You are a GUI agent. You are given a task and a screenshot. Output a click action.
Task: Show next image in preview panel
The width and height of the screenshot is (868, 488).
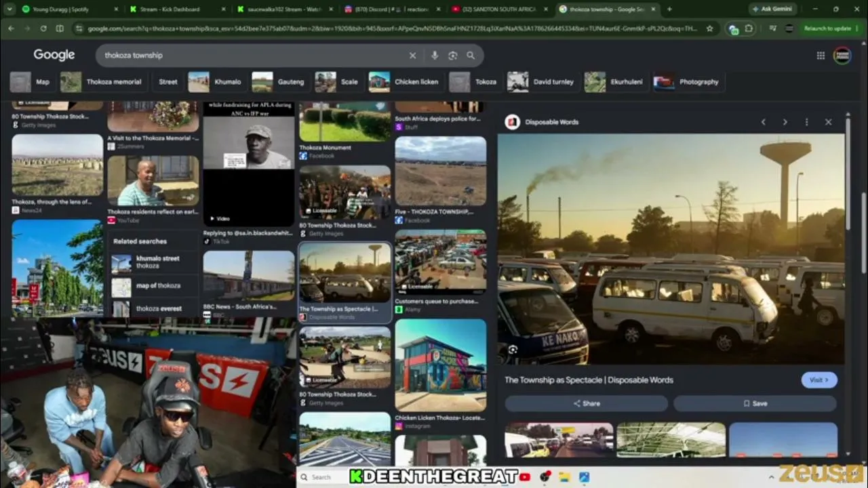tap(785, 122)
